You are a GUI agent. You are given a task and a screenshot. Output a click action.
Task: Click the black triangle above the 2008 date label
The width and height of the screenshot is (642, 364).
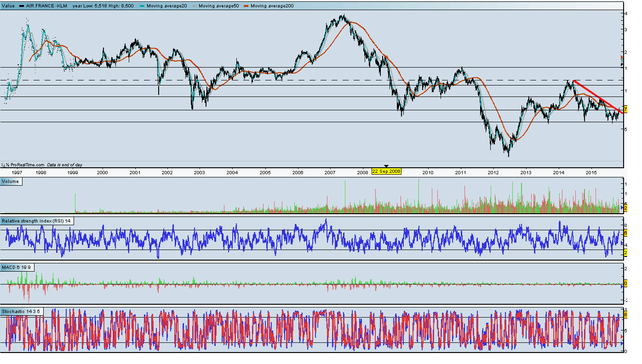point(386,166)
